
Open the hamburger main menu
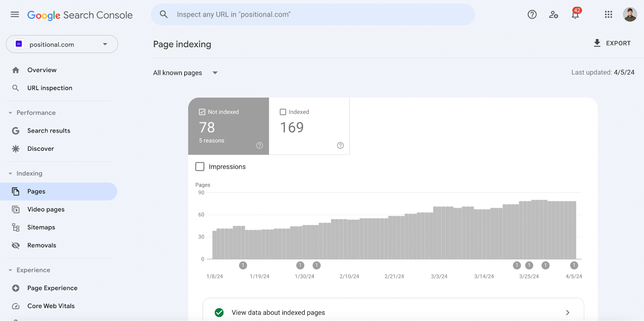click(15, 14)
